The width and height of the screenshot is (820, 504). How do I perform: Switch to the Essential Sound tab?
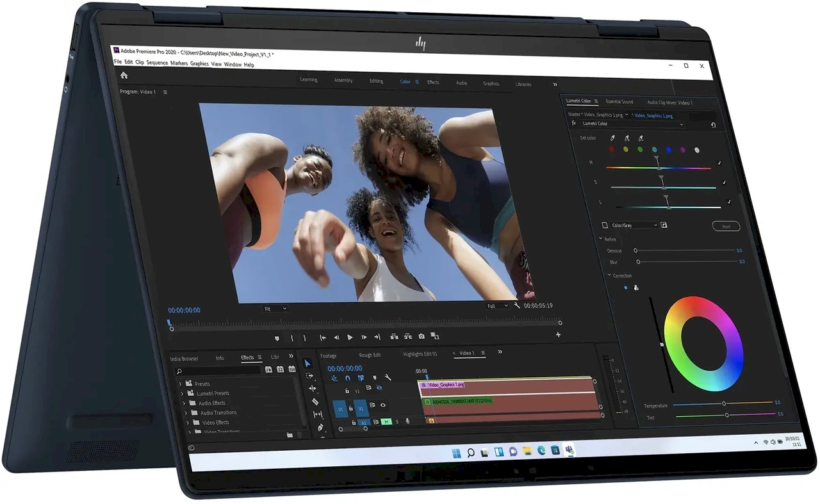coord(619,102)
